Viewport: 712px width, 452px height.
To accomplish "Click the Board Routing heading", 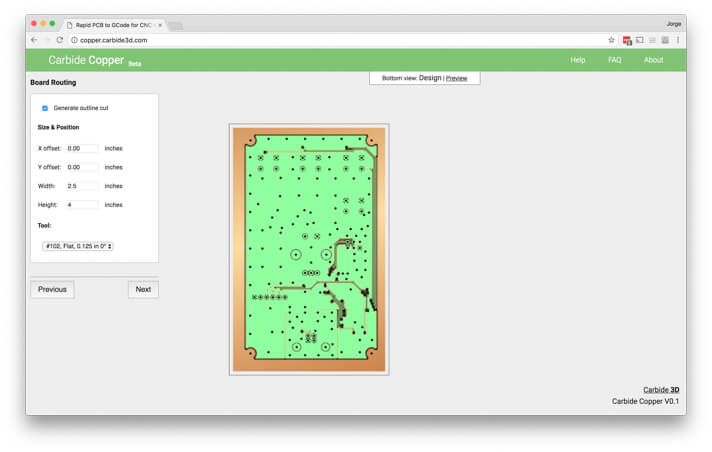I will tap(53, 82).
